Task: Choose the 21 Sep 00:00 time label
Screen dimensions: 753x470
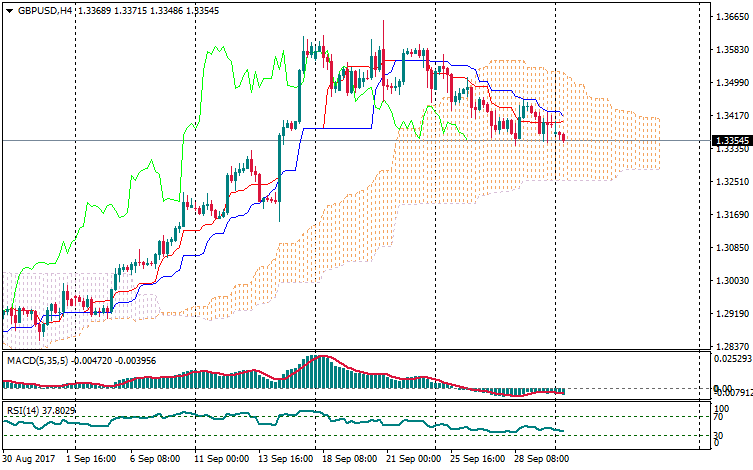Action: coord(415,459)
